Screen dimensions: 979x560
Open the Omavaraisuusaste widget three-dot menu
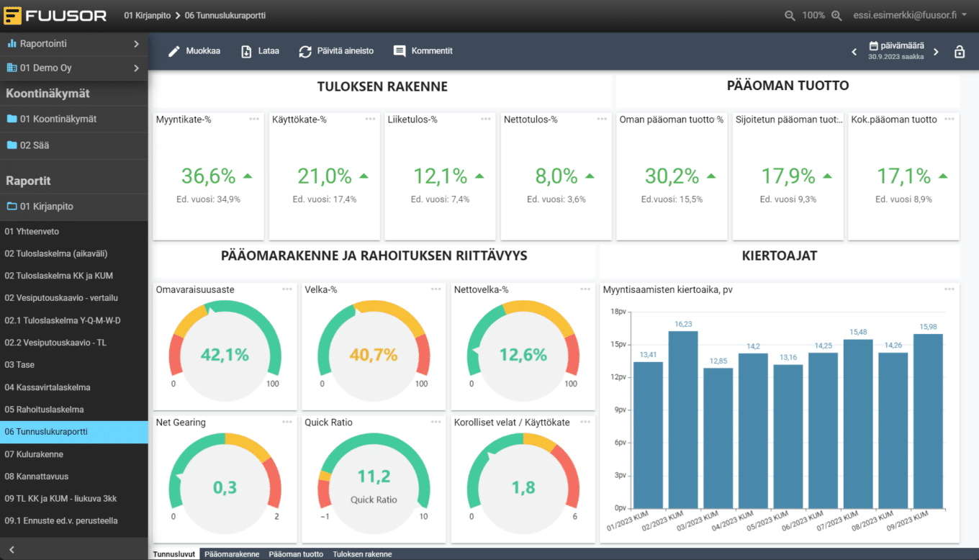coord(287,289)
